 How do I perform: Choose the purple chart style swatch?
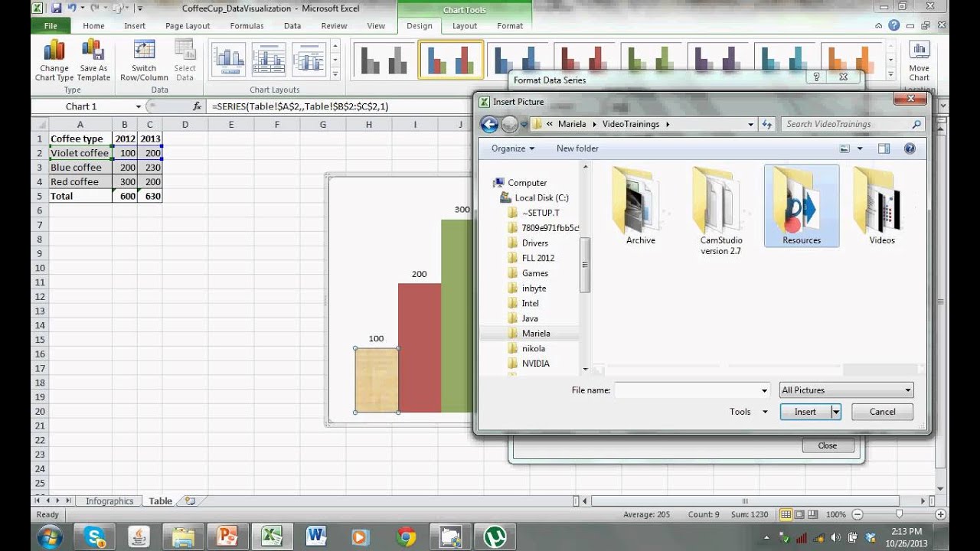pos(718,60)
